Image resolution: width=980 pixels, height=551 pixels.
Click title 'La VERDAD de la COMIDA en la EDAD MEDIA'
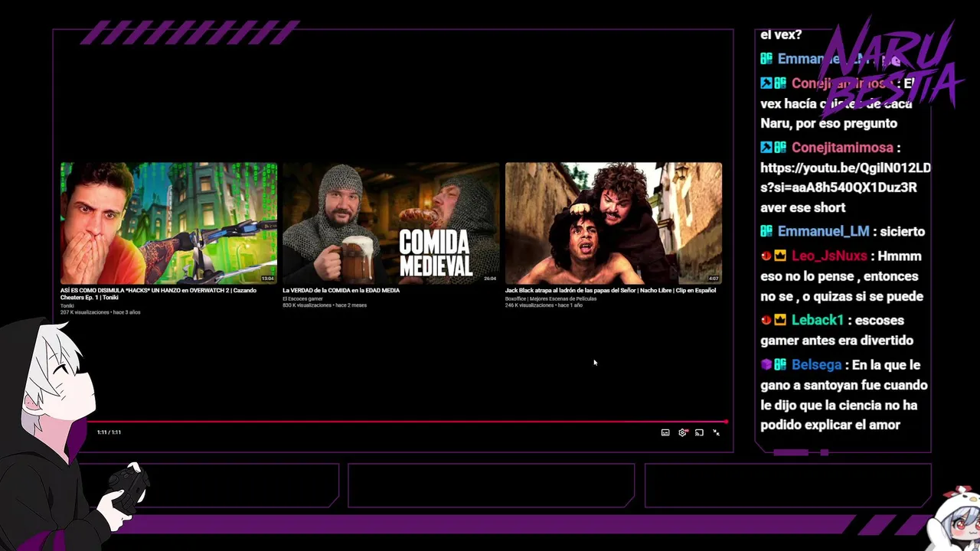click(341, 291)
